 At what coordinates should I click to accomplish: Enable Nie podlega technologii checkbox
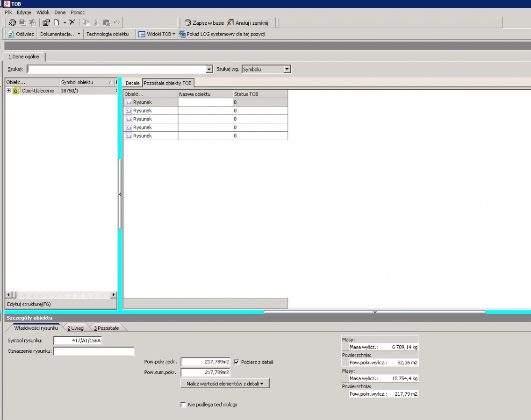pyautogui.click(x=183, y=405)
